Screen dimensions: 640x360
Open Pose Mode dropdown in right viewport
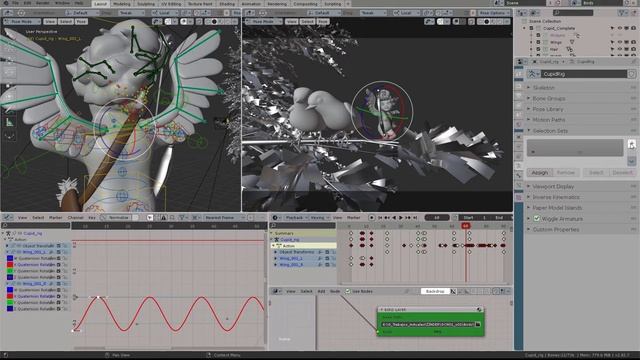click(x=263, y=21)
